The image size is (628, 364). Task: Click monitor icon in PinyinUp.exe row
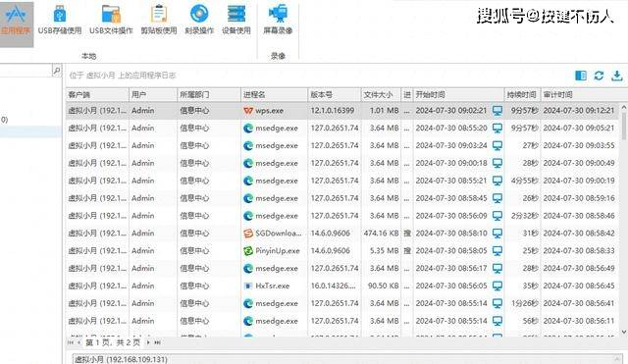[497, 251]
